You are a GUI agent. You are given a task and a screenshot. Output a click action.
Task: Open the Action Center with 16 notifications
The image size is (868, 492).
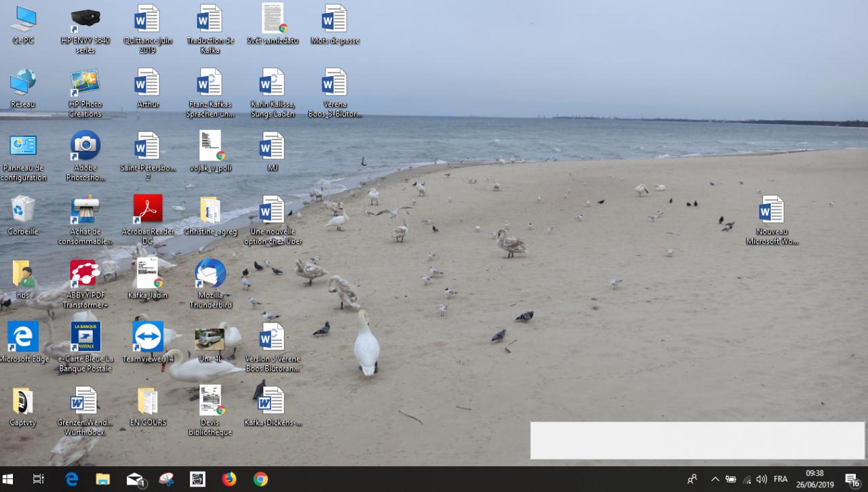tap(852, 479)
